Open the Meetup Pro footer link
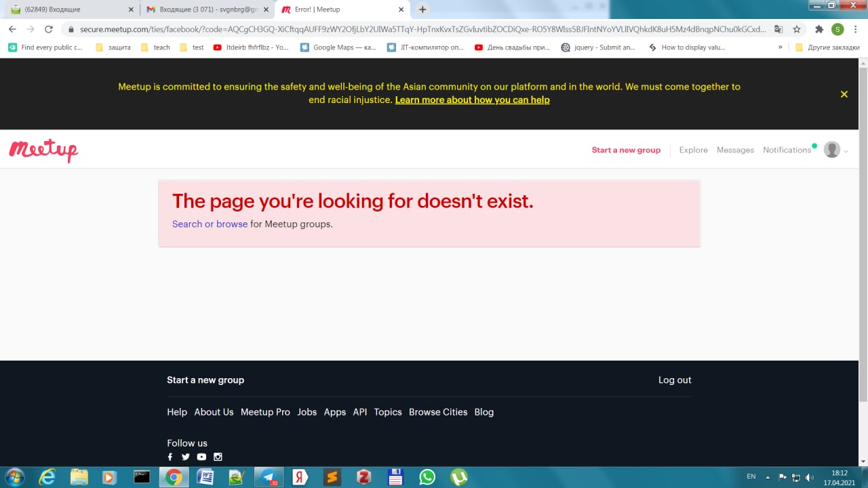Screen dimensions: 868x488 click(265, 412)
